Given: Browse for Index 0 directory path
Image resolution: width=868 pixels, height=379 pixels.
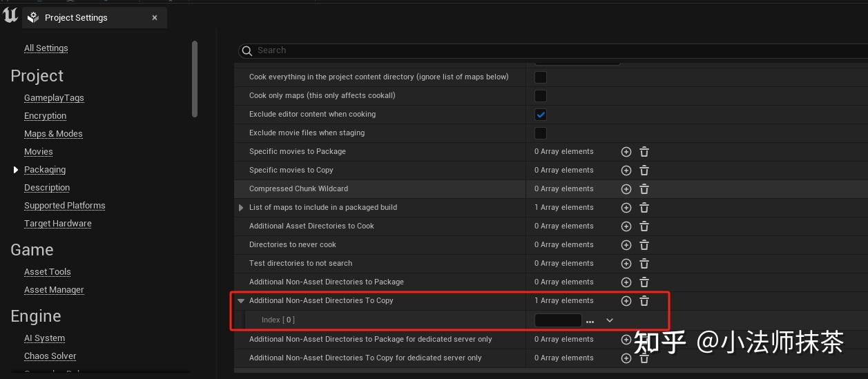Looking at the screenshot, I should [x=590, y=321].
